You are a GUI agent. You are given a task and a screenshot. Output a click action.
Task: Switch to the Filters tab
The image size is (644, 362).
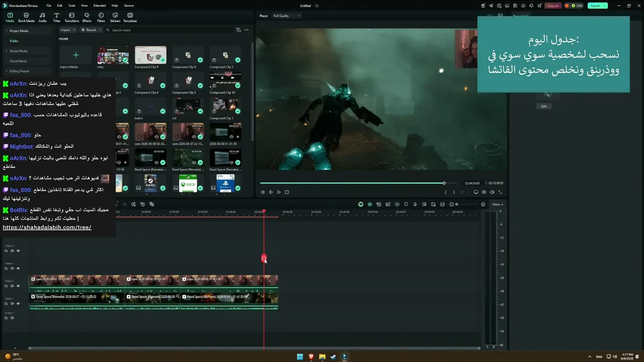point(101,18)
